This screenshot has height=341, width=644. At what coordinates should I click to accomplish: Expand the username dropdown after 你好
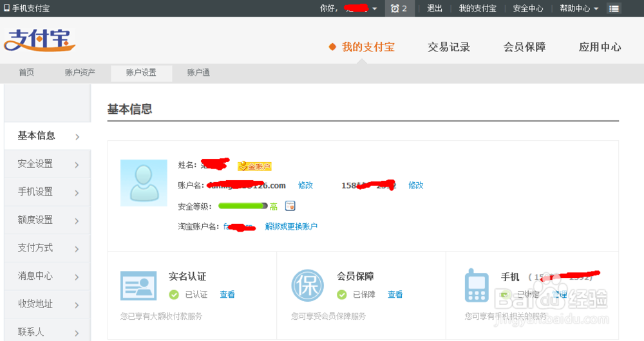(x=375, y=8)
